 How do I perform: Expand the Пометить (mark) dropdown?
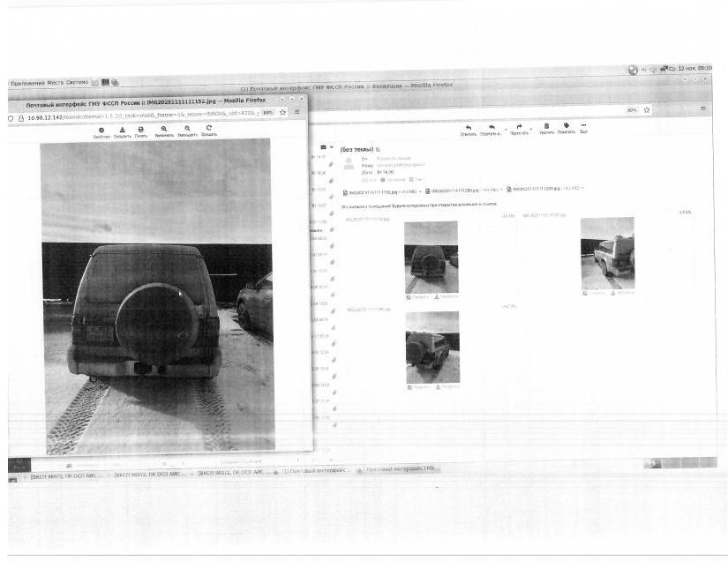click(x=566, y=127)
